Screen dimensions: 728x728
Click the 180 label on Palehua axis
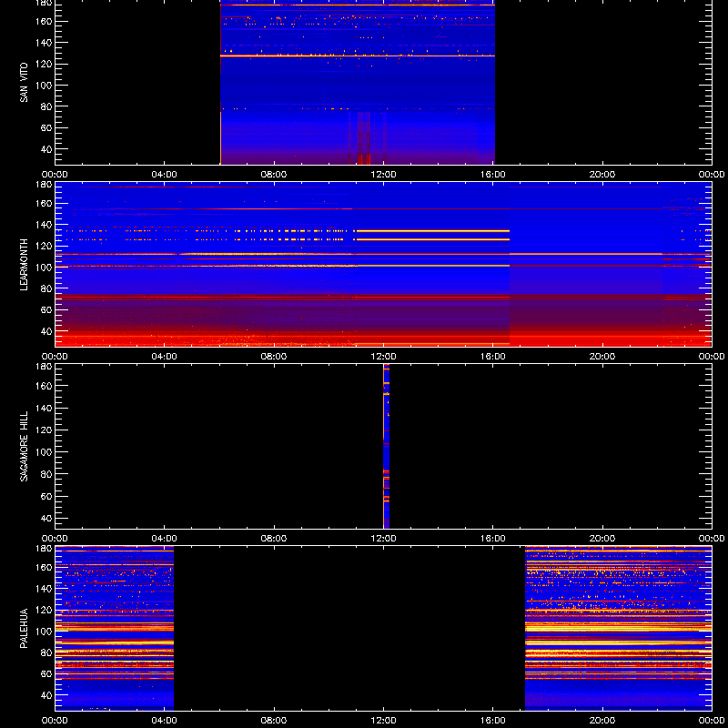point(44,549)
